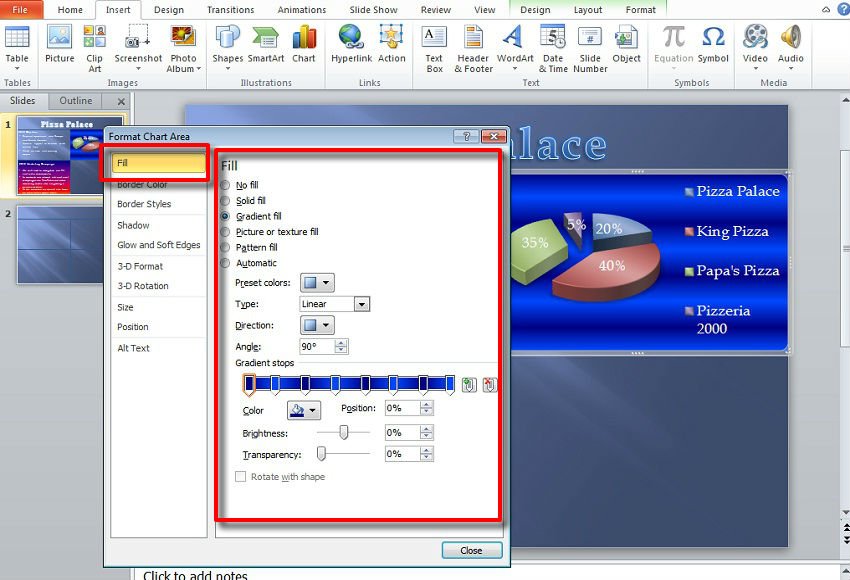Open the gradient stop Color dropdown
Screen dimensions: 850x580
click(x=304, y=410)
